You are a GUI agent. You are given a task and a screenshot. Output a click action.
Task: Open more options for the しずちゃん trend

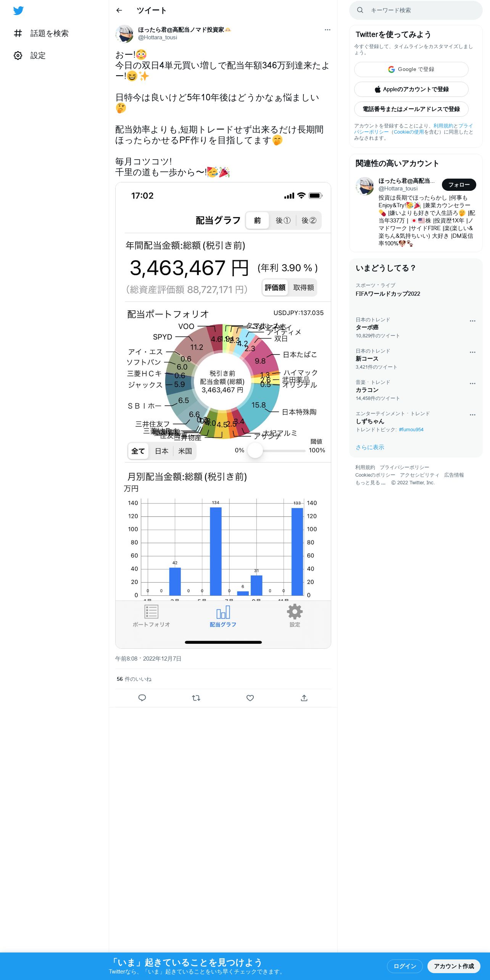tap(472, 415)
